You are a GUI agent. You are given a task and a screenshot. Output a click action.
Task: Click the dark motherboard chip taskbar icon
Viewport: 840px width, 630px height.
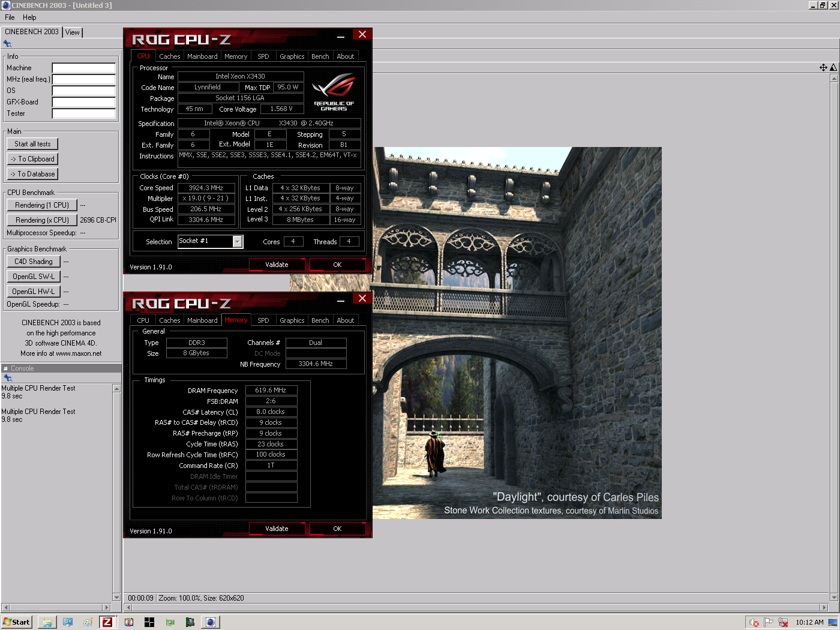(190, 622)
